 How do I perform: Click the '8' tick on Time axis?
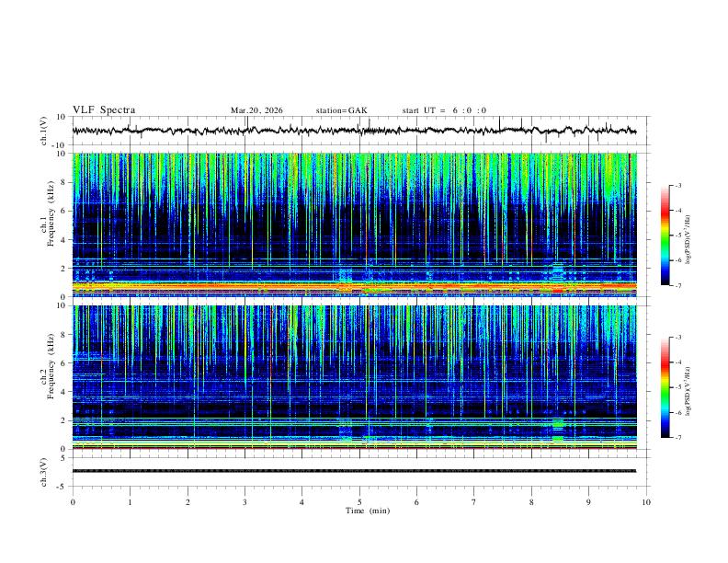(531, 502)
